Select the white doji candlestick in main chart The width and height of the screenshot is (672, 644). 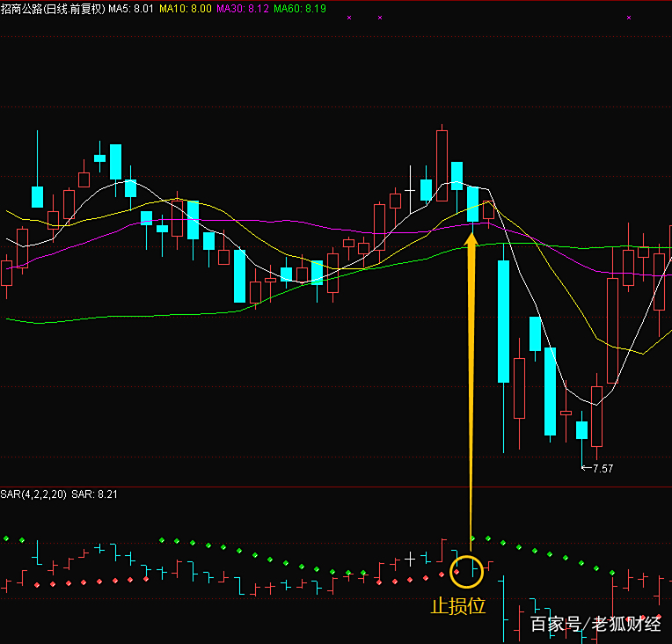point(410,189)
